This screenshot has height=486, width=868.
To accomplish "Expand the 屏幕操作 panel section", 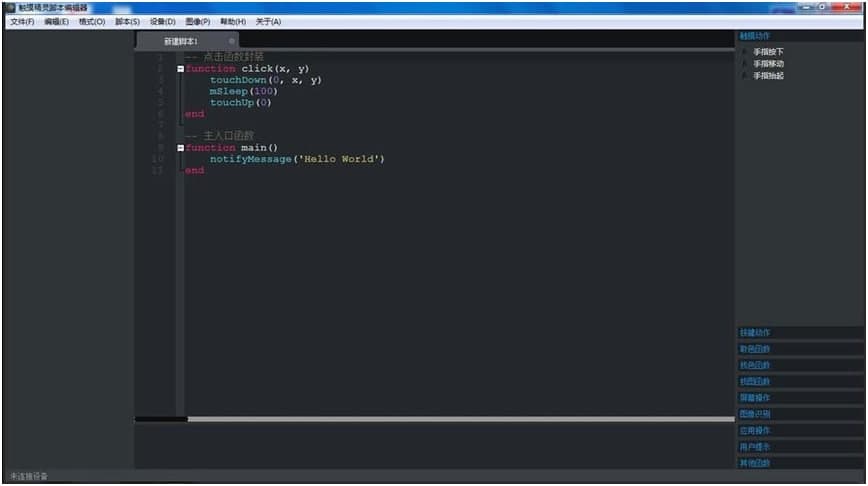I will [x=800, y=398].
